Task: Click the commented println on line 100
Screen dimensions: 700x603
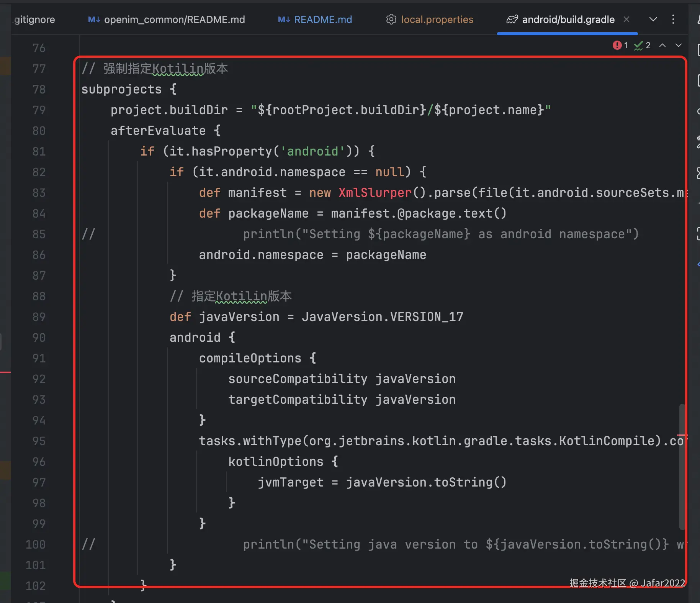Action: coord(464,544)
